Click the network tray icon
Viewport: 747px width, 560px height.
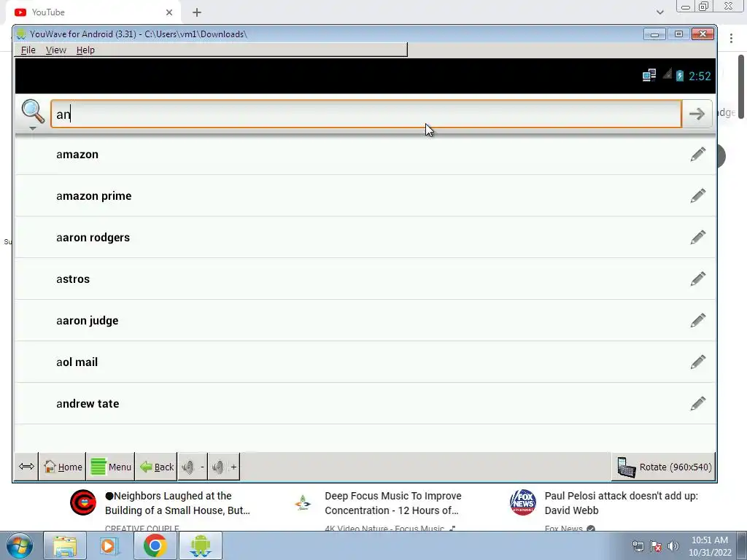(638, 546)
